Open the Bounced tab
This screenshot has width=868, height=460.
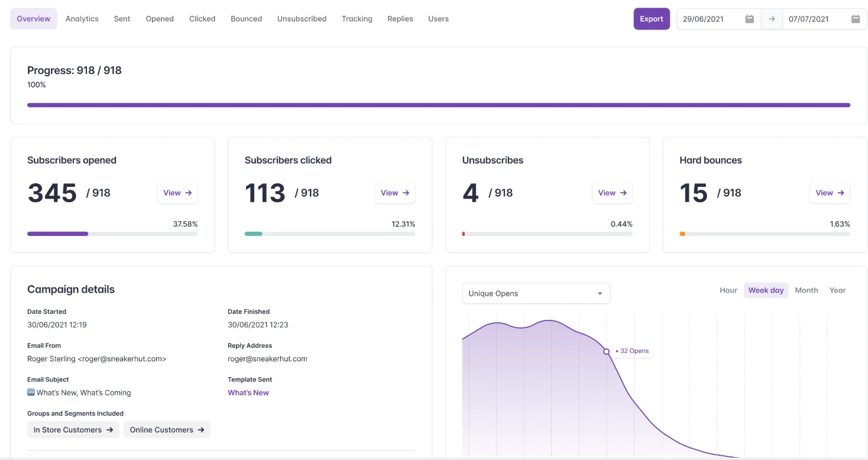(x=246, y=19)
